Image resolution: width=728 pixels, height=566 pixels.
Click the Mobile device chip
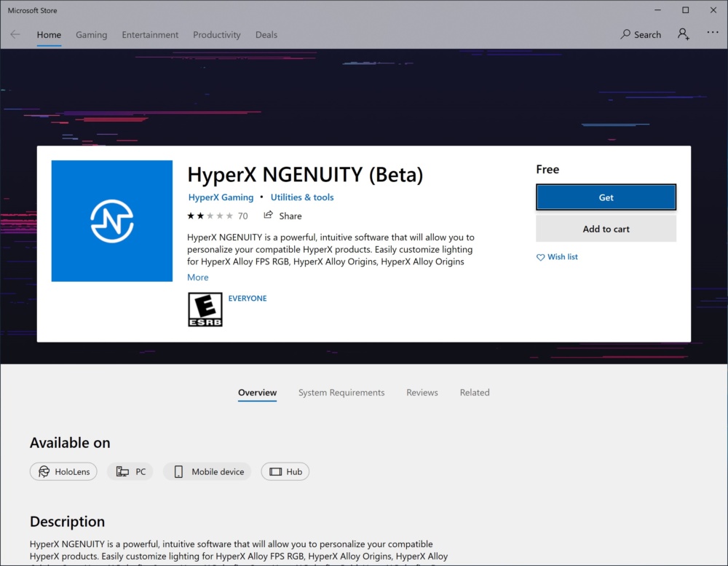click(207, 472)
